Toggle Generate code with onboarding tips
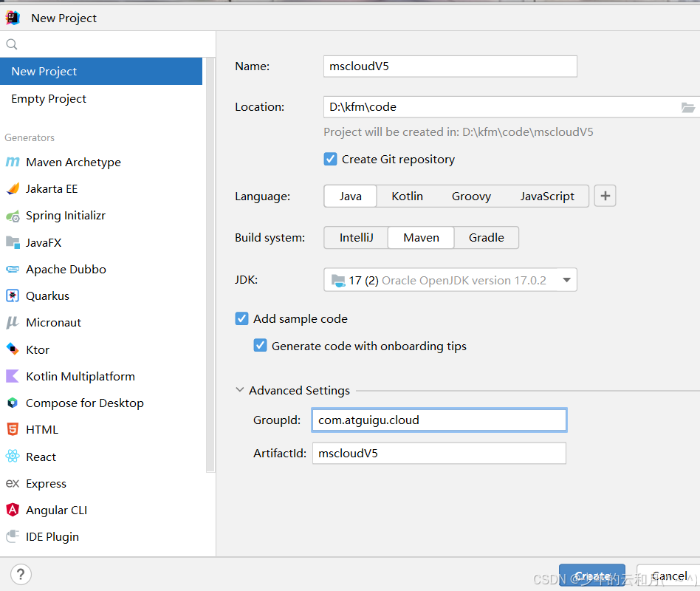The image size is (700, 591). pyautogui.click(x=260, y=346)
